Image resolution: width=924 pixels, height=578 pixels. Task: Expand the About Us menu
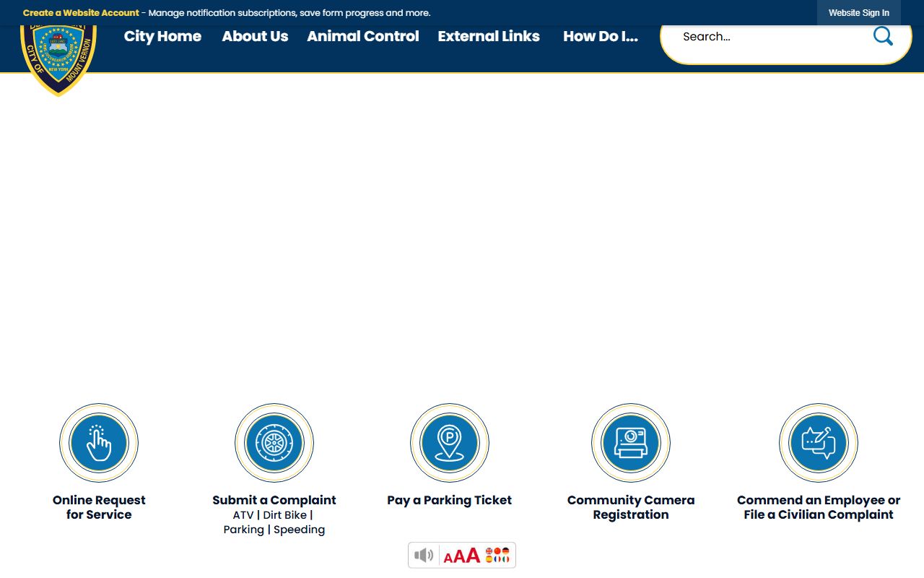[x=255, y=36]
